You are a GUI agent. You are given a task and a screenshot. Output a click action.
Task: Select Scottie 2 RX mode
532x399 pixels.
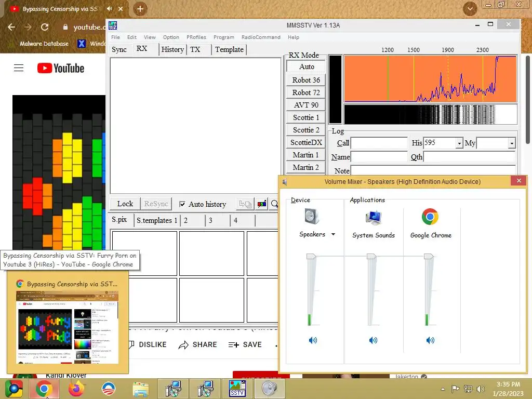(x=306, y=130)
